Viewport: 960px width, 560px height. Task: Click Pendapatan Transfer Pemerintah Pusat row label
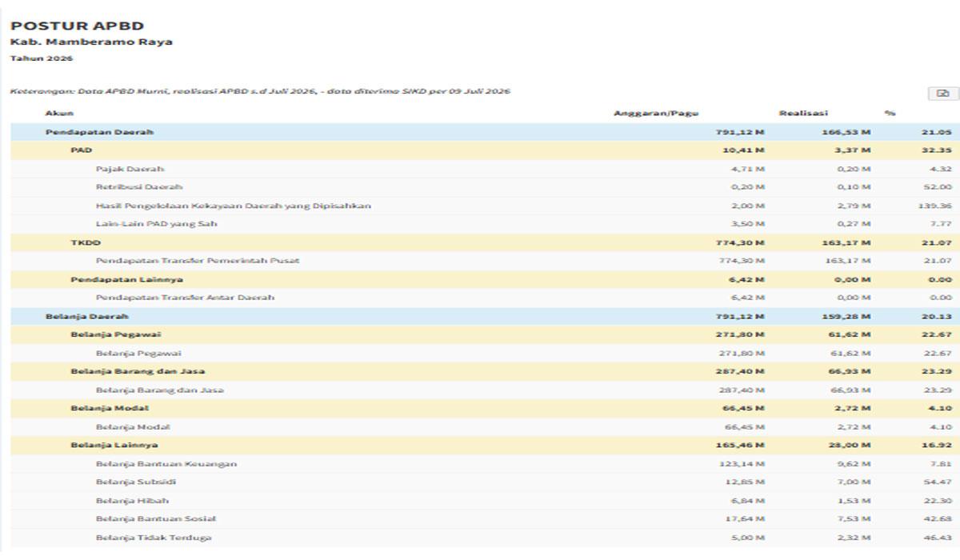(198, 261)
